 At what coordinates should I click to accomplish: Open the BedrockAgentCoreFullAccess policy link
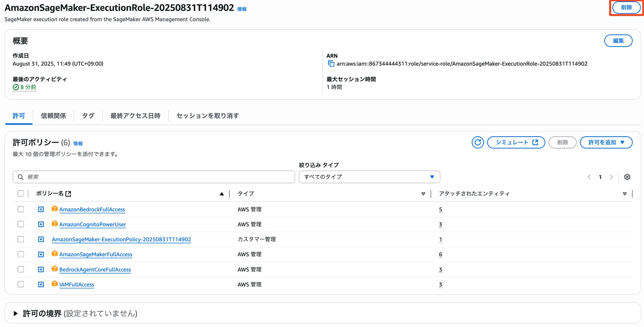[x=95, y=269]
